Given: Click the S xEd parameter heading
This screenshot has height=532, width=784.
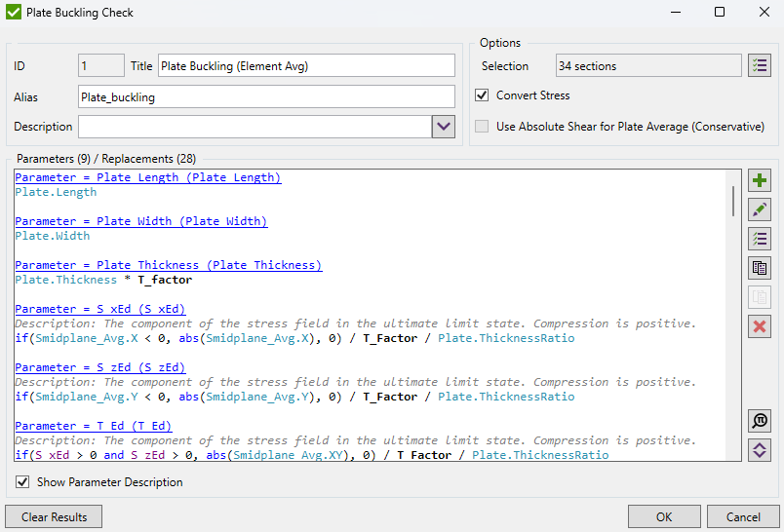Looking at the screenshot, I should [x=99, y=309].
